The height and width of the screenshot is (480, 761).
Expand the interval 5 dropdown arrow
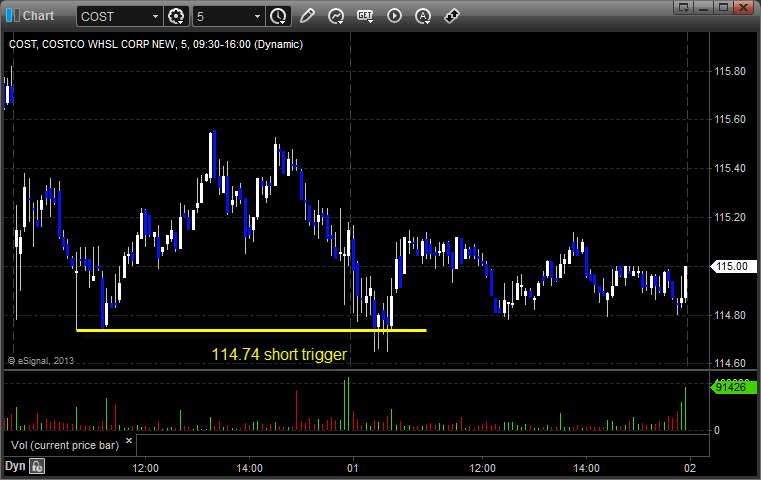(258, 17)
